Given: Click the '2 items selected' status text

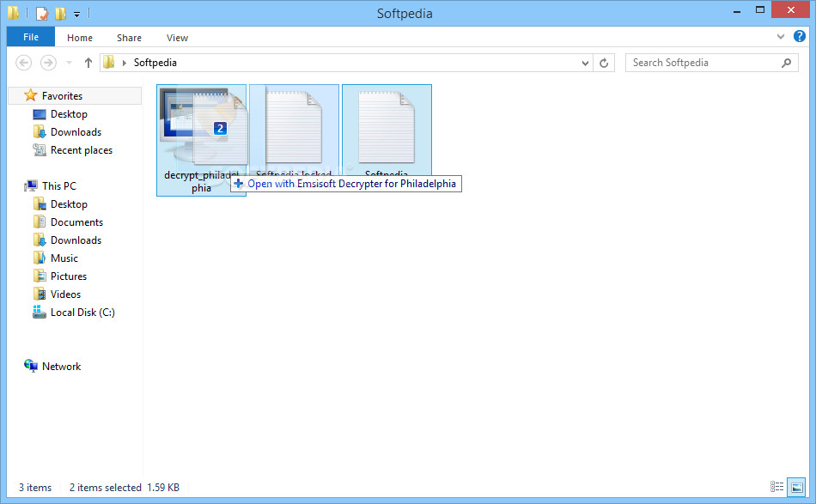Looking at the screenshot, I should (x=106, y=488).
